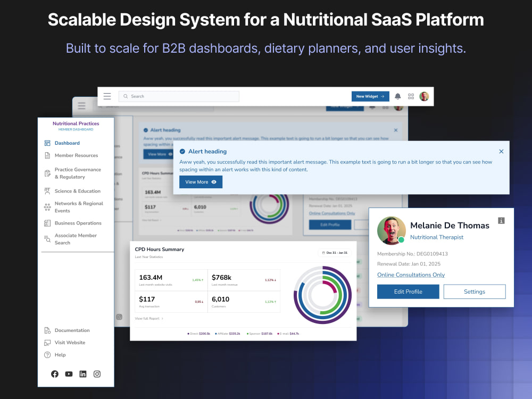Click the info icon on profile card
The image size is (532, 399).
[x=501, y=221]
